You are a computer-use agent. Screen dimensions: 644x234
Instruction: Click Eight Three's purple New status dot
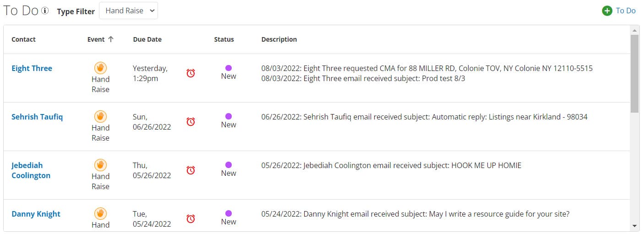pos(229,68)
